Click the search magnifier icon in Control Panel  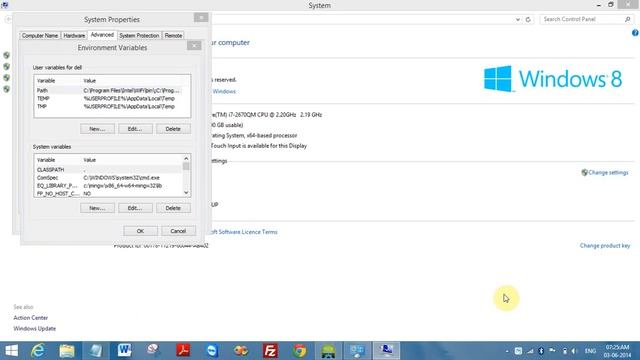pos(628,19)
